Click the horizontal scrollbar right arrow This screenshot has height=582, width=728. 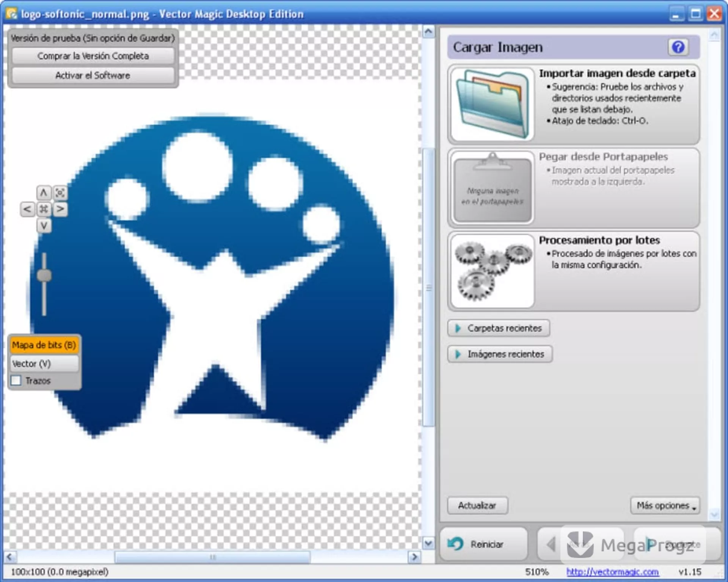414,557
